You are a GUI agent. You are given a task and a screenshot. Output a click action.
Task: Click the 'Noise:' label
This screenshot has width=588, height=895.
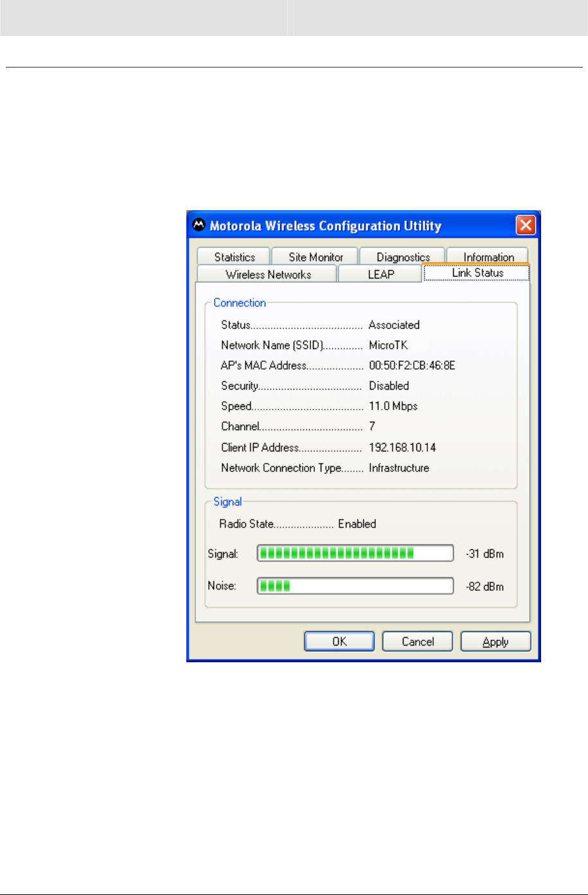point(222,586)
